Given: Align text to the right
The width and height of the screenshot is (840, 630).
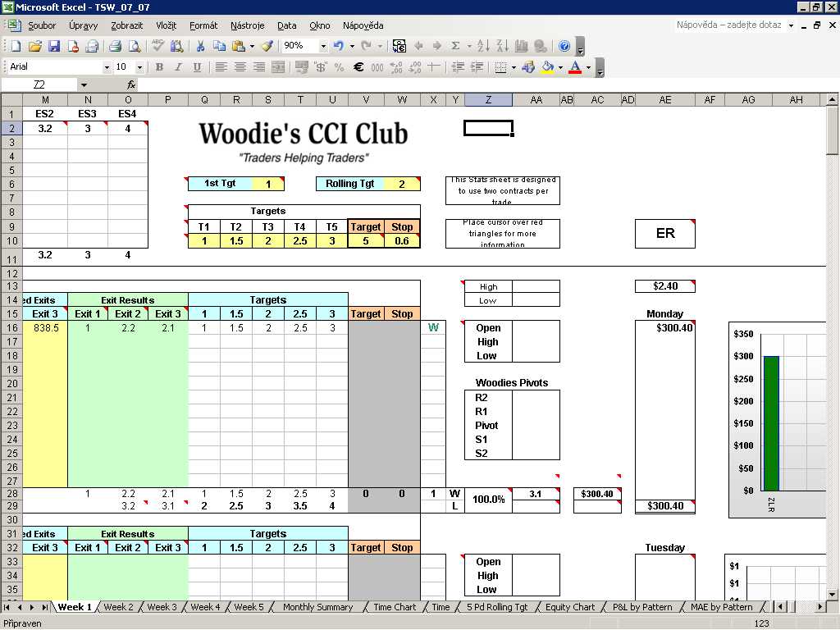Looking at the screenshot, I should pos(259,67).
